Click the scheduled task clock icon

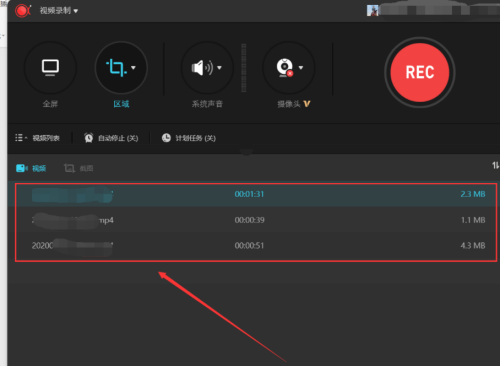(x=166, y=138)
